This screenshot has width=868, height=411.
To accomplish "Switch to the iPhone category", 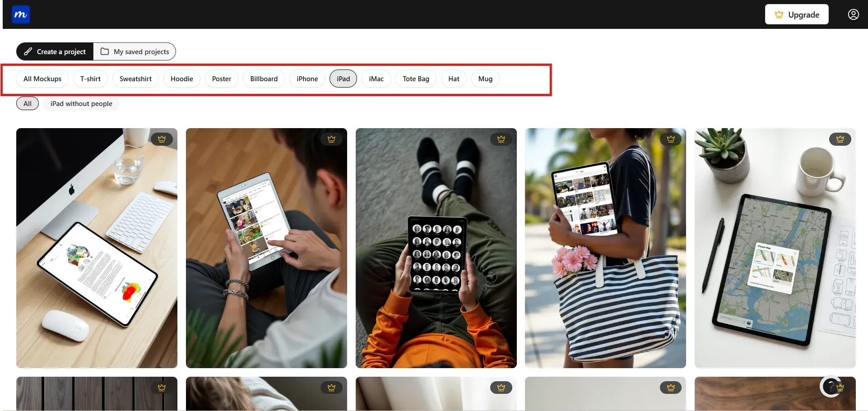I will point(307,79).
